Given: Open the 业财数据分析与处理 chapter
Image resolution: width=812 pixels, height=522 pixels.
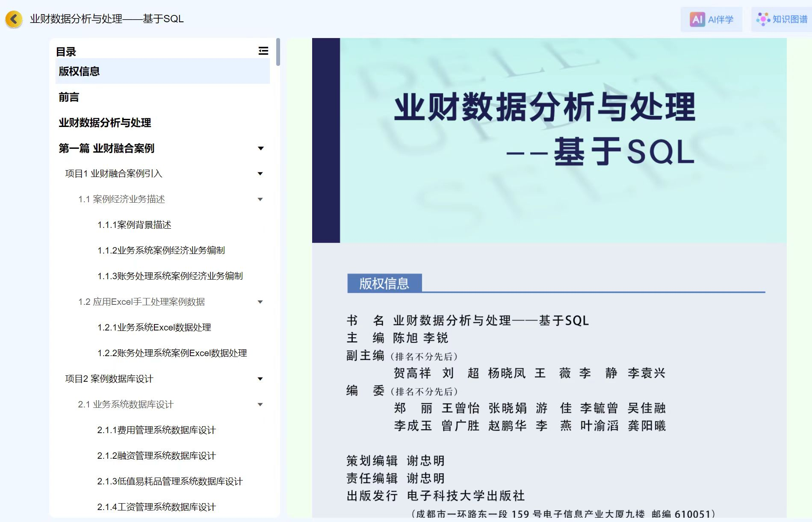Looking at the screenshot, I should point(105,123).
